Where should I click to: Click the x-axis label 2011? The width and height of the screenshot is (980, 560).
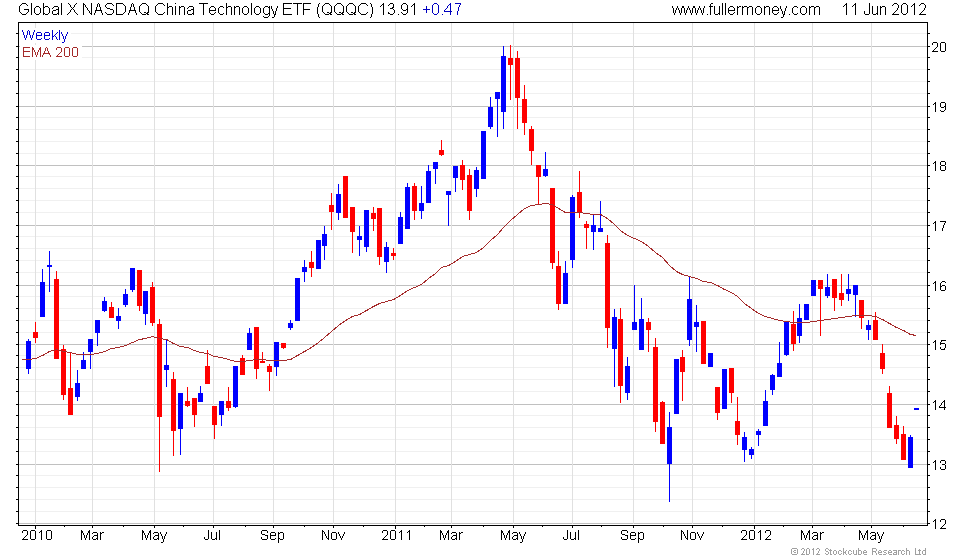(x=397, y=536)
